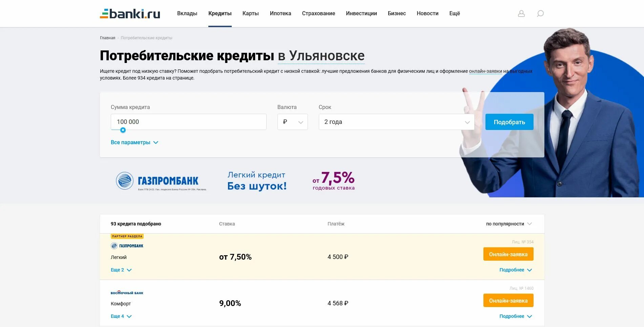Click the '9,00%' rate value
Screen dimensions: 644x327
(230, 303)
